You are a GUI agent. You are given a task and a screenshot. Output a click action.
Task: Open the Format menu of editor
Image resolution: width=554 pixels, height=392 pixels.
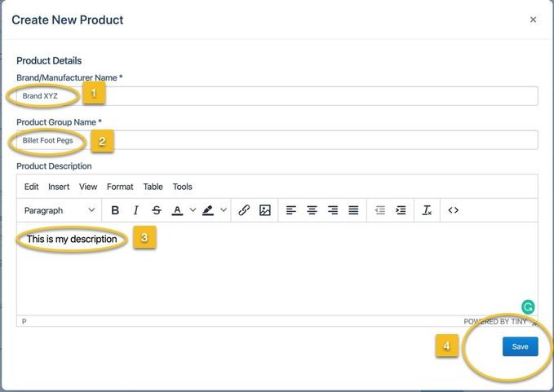coord(120,187)
